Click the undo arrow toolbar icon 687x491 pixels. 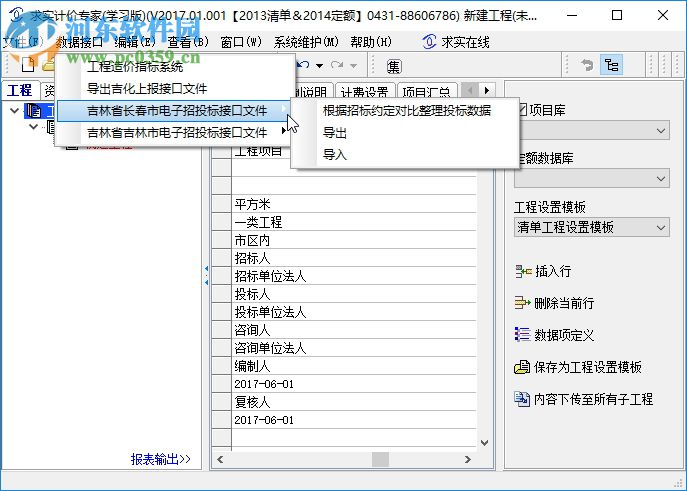pos(303,65)
